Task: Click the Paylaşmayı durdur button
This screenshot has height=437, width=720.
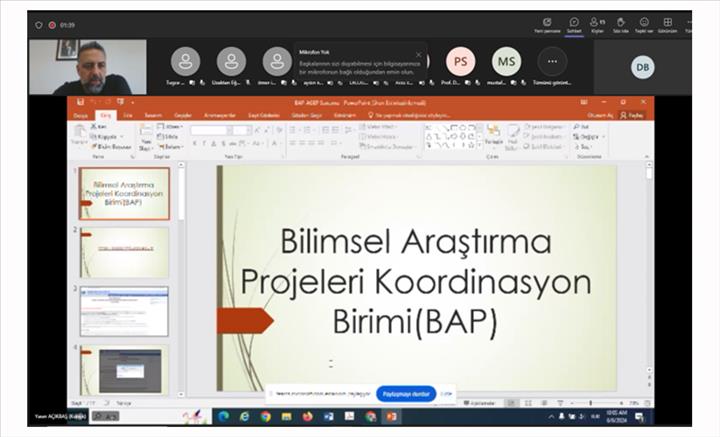Action: [406, 394]
